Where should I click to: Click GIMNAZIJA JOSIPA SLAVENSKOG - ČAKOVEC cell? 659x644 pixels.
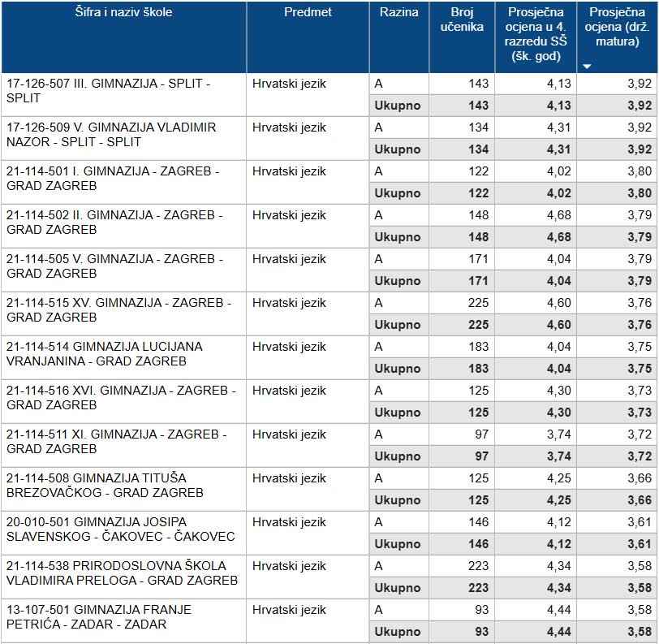coord(120,529)
